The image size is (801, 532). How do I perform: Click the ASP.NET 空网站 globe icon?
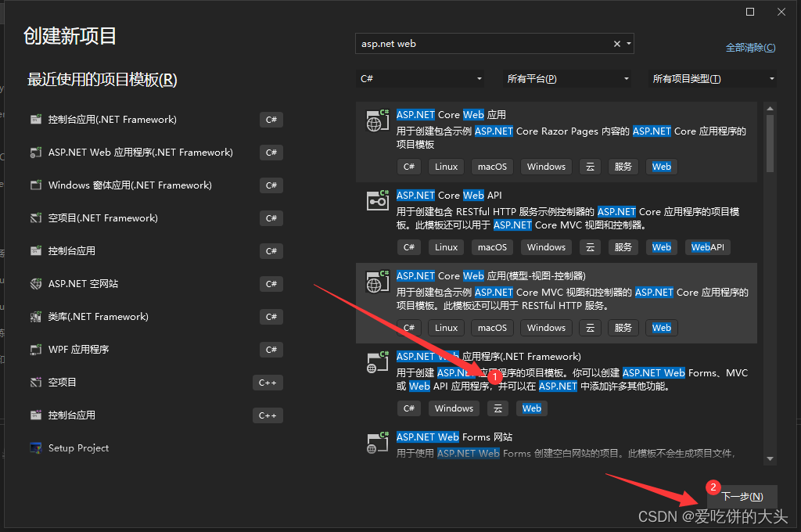click(x=36, y=284)
